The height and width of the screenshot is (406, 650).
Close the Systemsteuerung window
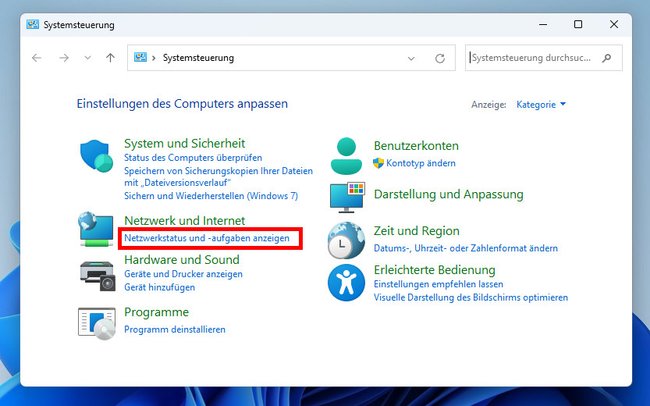click(614, 24)
